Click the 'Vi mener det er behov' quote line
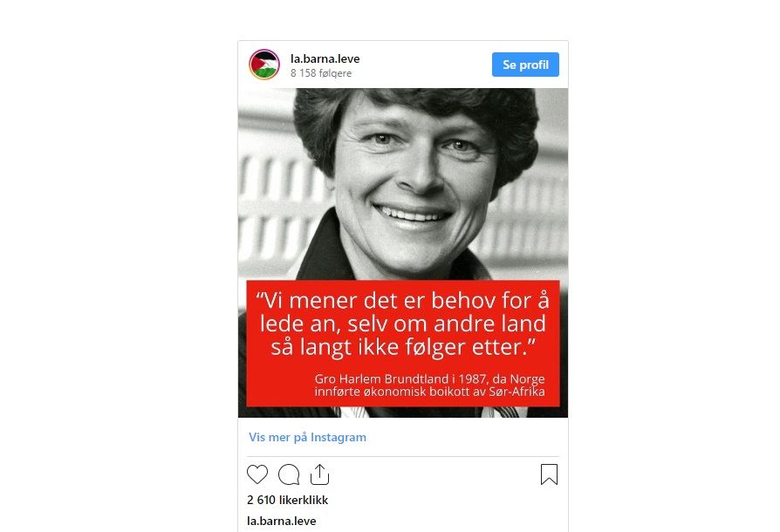780x532 pixels. click(403, 301)
